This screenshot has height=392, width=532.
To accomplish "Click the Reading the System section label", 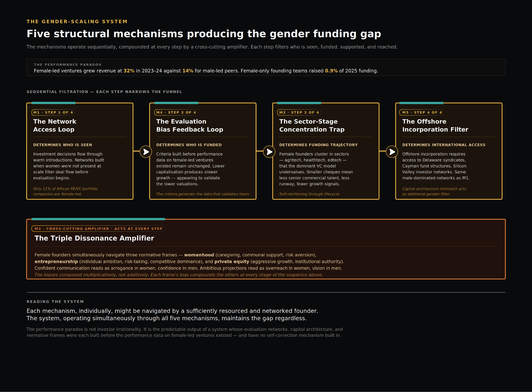I will 55,302.
